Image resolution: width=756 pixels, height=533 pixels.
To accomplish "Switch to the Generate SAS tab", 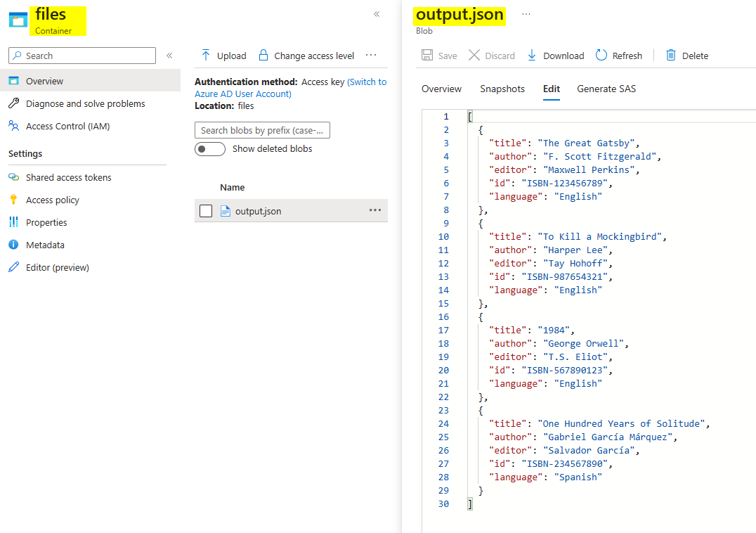I will pyautogui.click(x=606, y=89).
